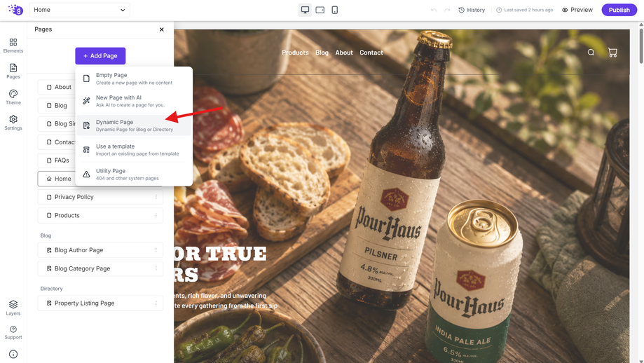
Task: Click the undo arrow icon
Action: [434, 10]
